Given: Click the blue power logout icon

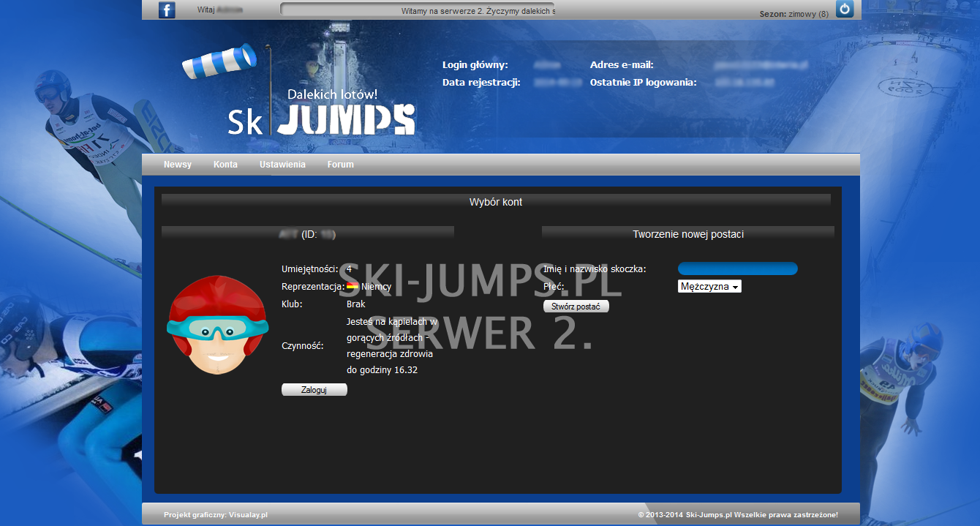Looking at the screenshot, I should click(845, 9).
